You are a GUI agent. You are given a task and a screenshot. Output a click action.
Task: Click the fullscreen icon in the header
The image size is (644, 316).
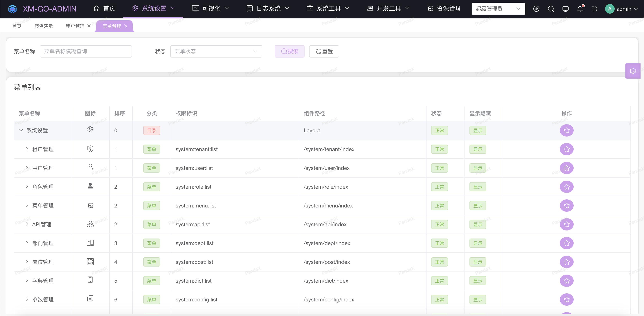[594, 9]
